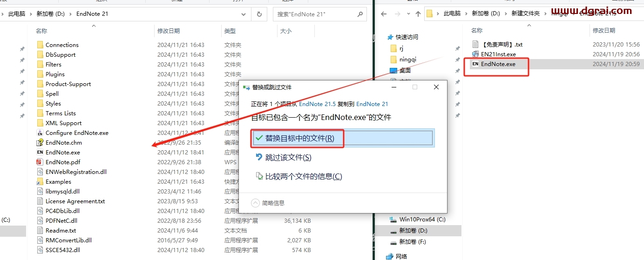
Task: Select the Terms Lists folder icon
Action: [x=40, y=113]
